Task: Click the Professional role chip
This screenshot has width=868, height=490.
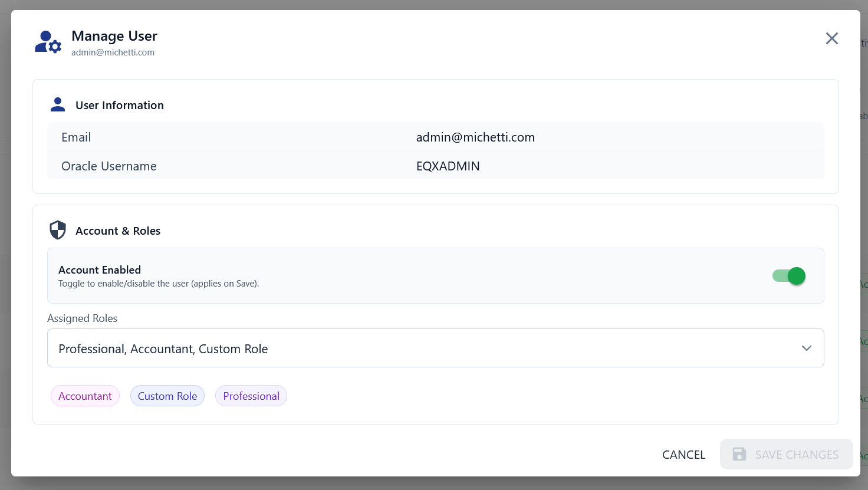Action: 251,396
